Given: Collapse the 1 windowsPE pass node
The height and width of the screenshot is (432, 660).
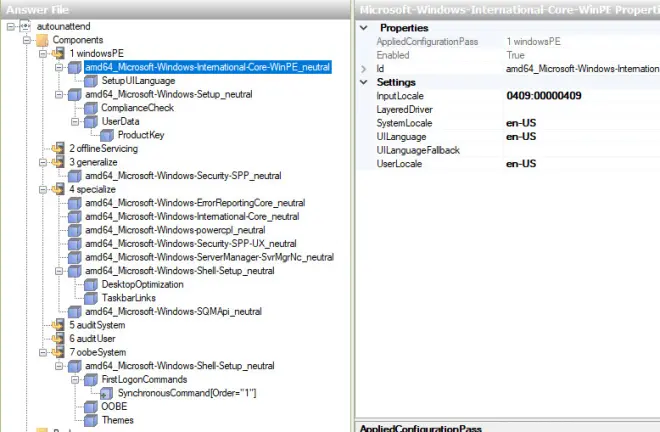Looking at the screenshot, I should click(x=43, y=53).
